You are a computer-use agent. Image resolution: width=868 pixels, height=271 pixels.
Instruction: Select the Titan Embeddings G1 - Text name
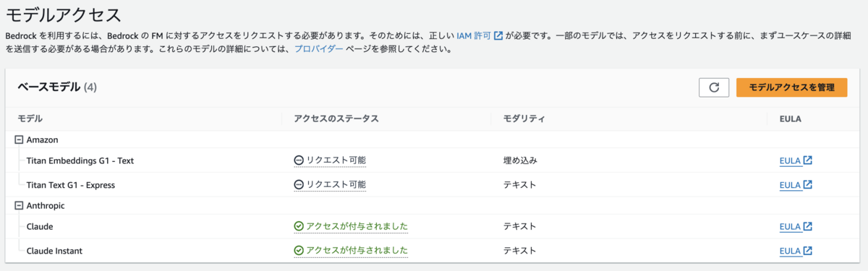click(80, 160)
